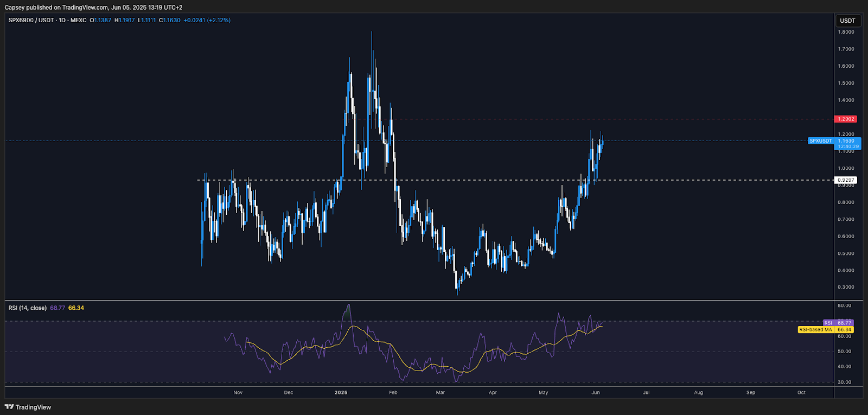Click the 0.6000 price axis label
This screenshot has width=868, height=415.
(846, 237)
